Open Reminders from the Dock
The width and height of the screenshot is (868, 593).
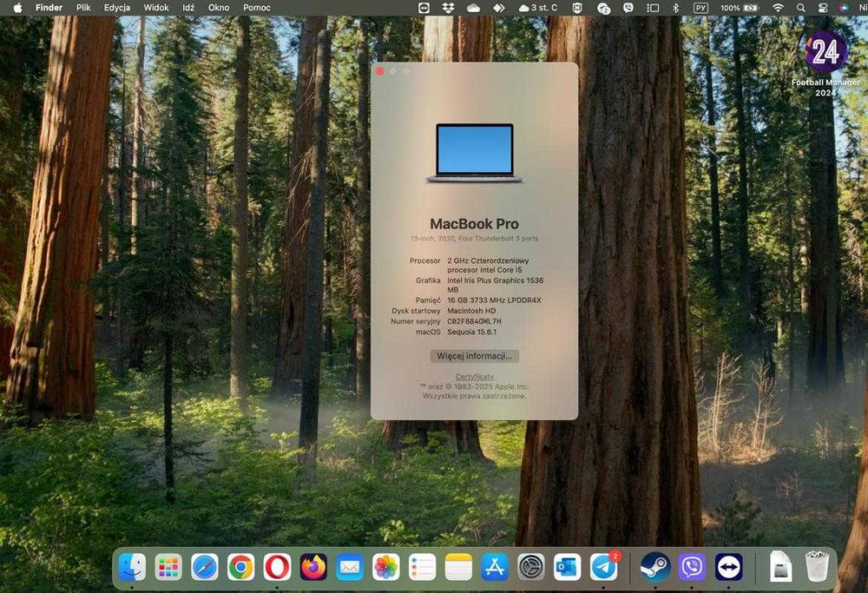tap(423, 568)
